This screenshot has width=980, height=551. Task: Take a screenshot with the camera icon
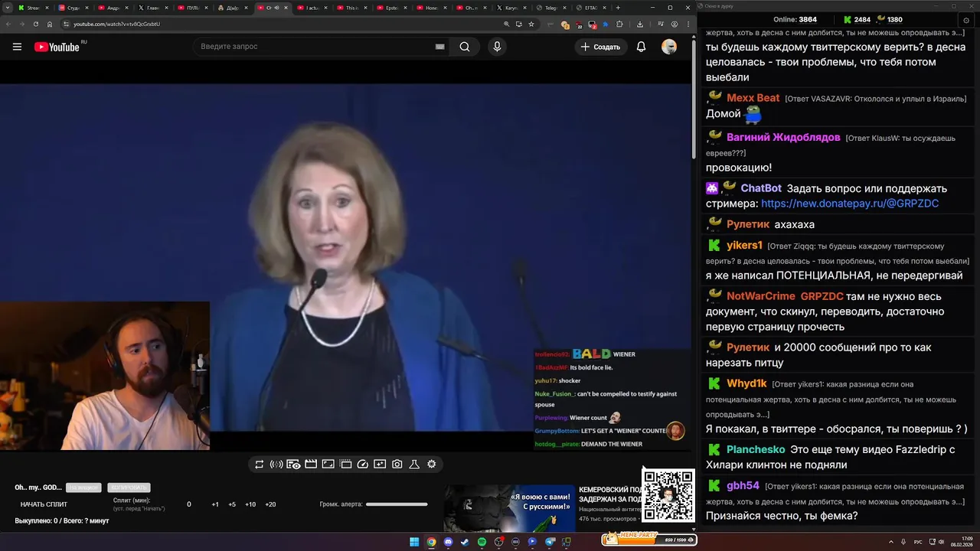click(x=397, y=464)
